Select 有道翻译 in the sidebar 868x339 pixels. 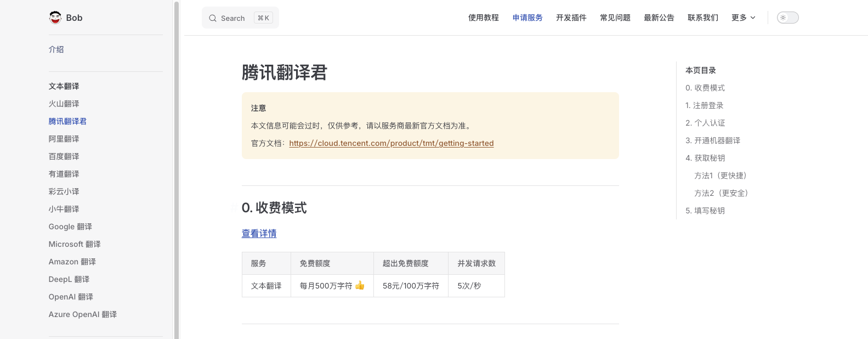point(64,174)
